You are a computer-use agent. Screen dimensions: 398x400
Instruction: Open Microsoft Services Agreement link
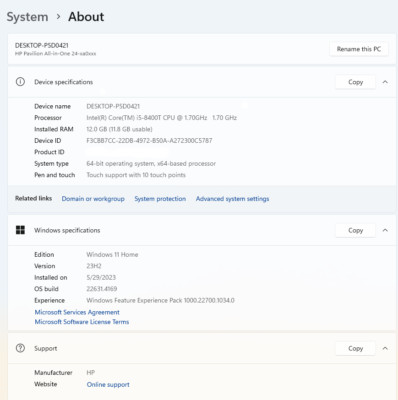coord(77,312)
